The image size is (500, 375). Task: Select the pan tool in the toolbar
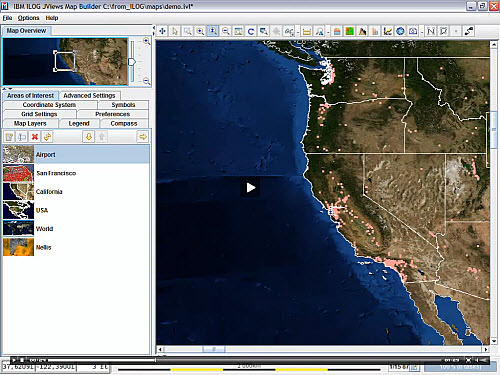pyautogui.click(x=162, y=31)
